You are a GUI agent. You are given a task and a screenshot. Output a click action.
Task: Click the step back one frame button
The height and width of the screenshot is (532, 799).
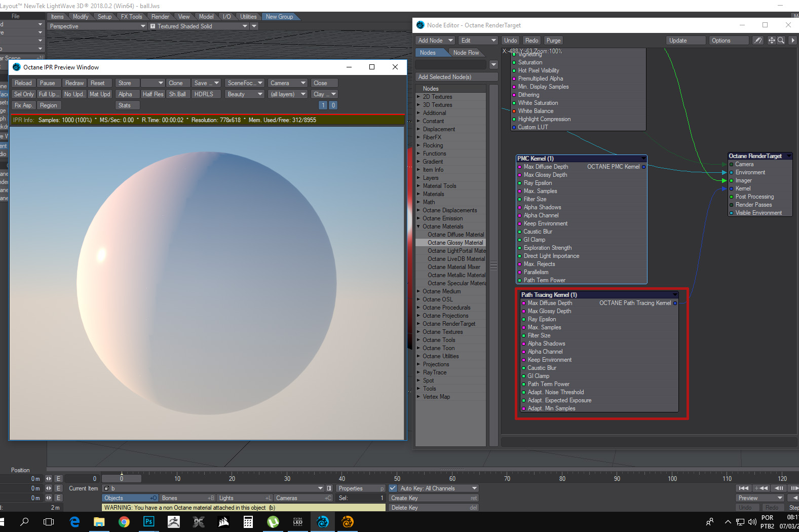point(779,488)
